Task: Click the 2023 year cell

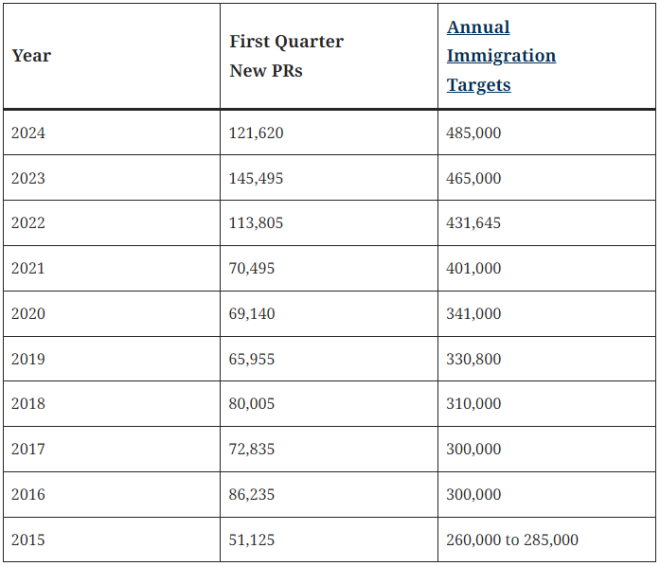Action: click(x=28, y=178)
